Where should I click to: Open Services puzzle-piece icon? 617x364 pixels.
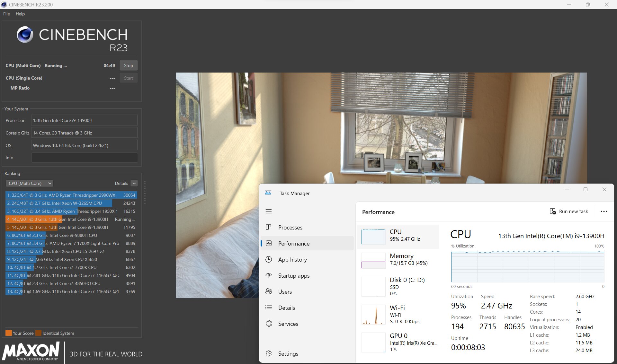click(269, 324)
